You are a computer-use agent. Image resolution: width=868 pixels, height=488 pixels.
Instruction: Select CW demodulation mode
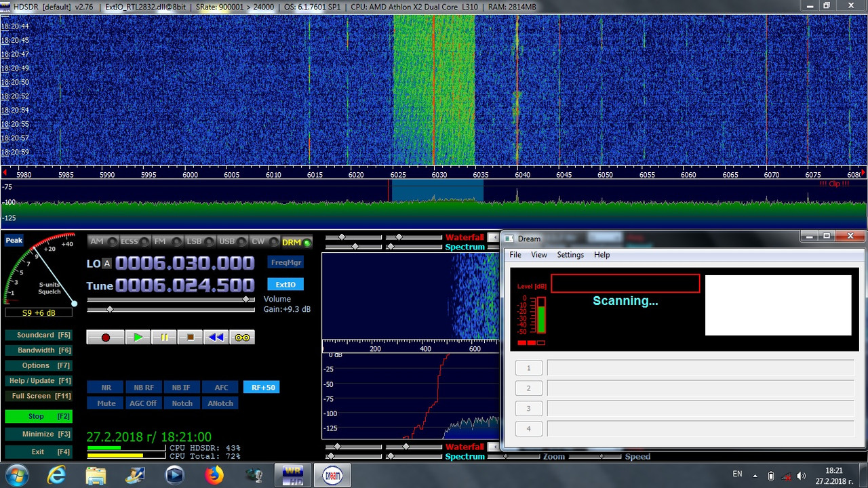point(264,241)
